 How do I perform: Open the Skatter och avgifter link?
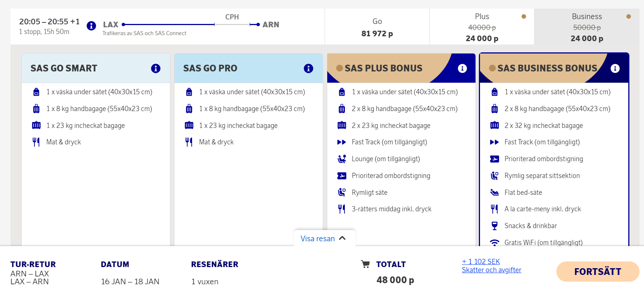[491, 270]
